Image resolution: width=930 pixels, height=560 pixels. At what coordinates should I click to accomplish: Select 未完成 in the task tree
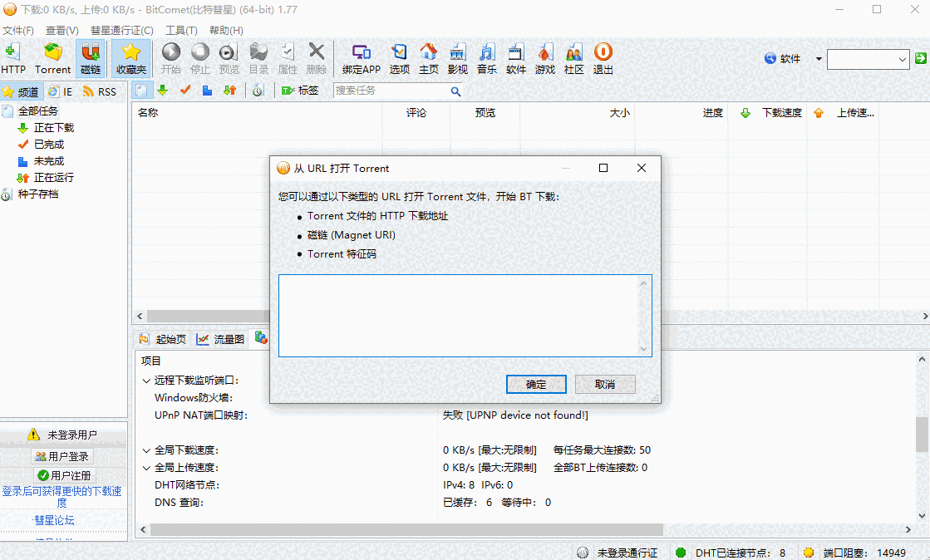49,160
